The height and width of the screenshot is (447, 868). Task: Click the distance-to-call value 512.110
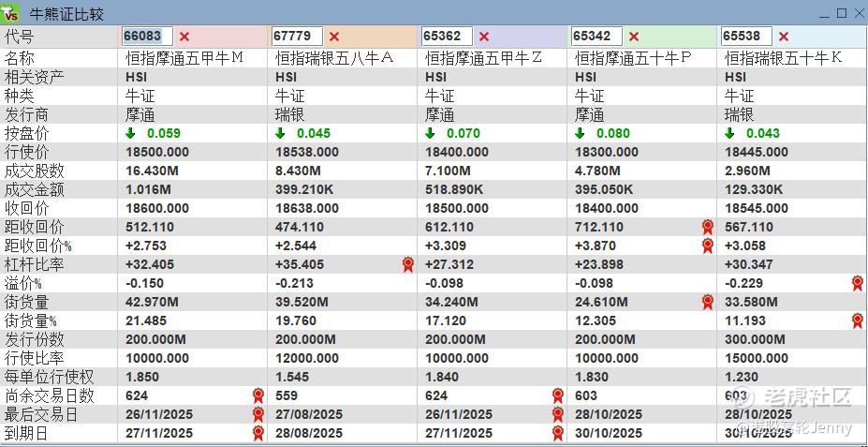coord(150,227)
